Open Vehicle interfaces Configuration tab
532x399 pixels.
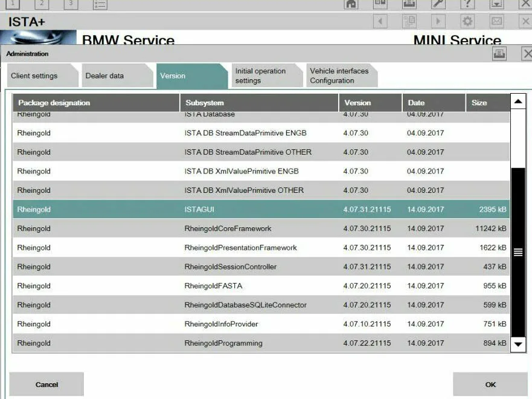click(341, 76)
